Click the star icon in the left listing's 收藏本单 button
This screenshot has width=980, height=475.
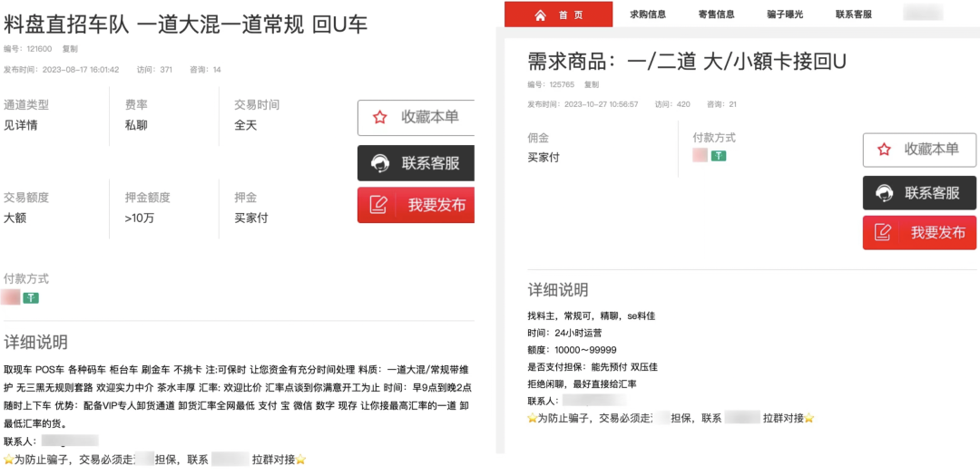click(x=380, y=118)
